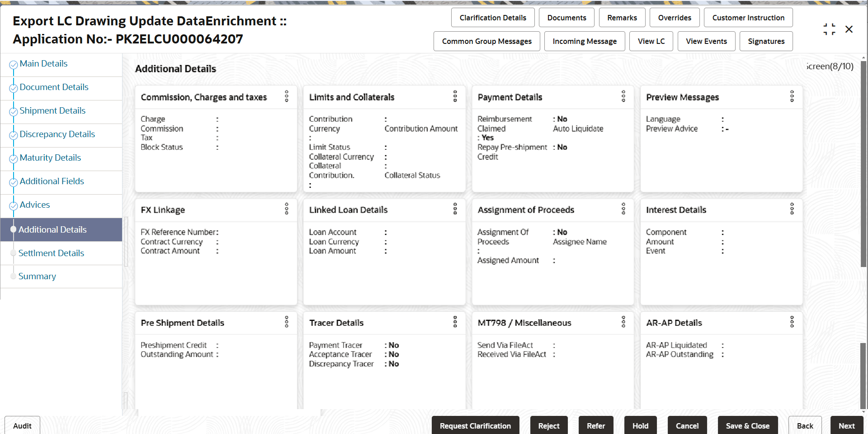Click the Hold button
868x434 pixels.
click(640, 425)
